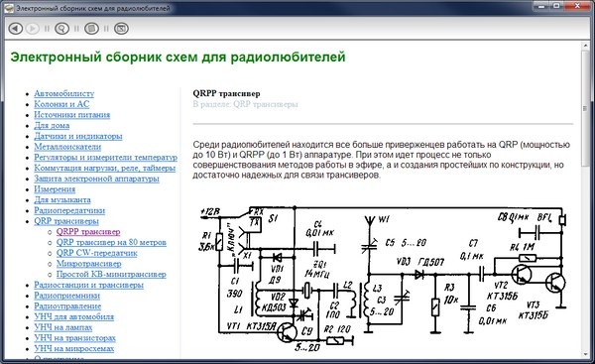Open the УНЧ на лампах link
The height and width of the screenshot is (364, 595).
tap(63, 327)
